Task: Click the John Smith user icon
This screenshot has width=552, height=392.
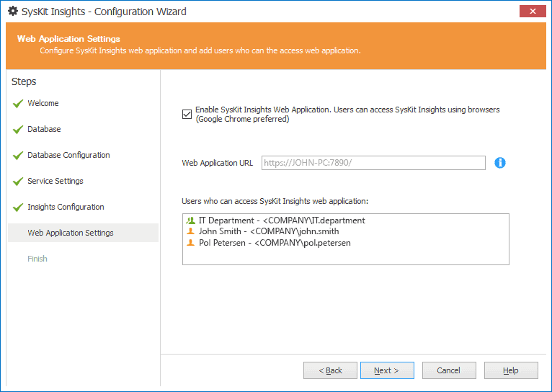Action: (190, 231)
